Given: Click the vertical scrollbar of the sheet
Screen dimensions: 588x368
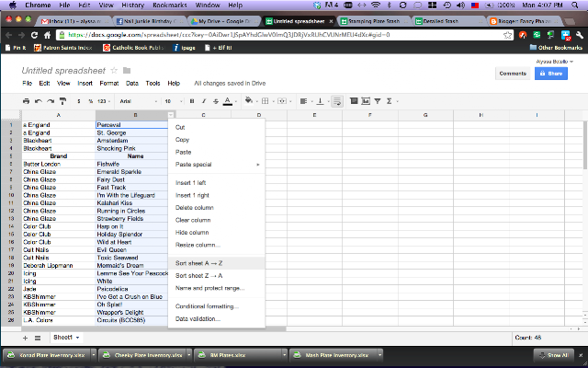Looking at the screenshot, I should [585, 144].
